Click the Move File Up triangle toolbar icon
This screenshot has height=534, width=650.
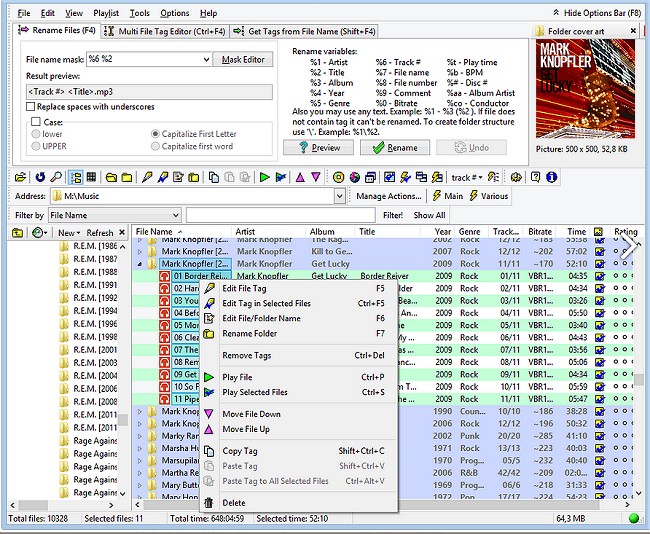click(x=299, y=177)
